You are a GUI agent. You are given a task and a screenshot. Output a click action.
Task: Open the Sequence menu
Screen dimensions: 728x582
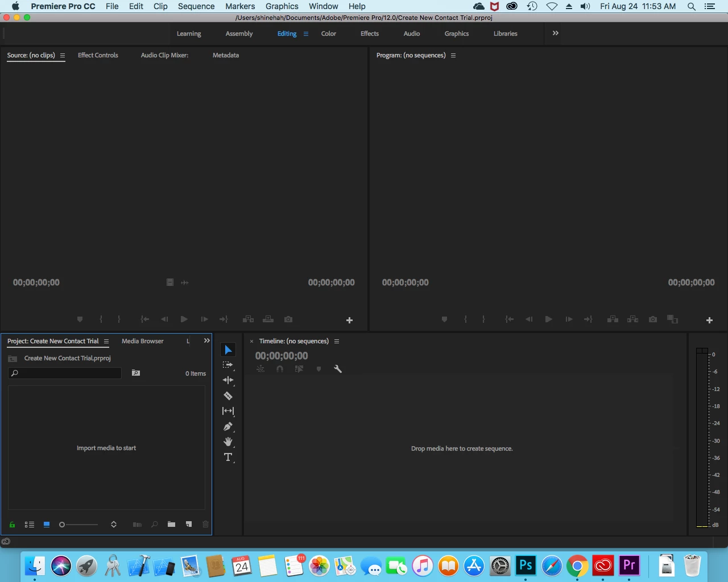coord(196,6)
